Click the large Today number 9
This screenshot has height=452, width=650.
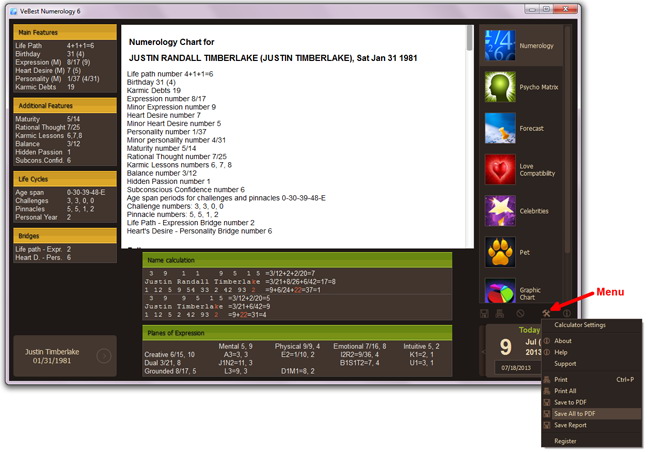(505, 347)
